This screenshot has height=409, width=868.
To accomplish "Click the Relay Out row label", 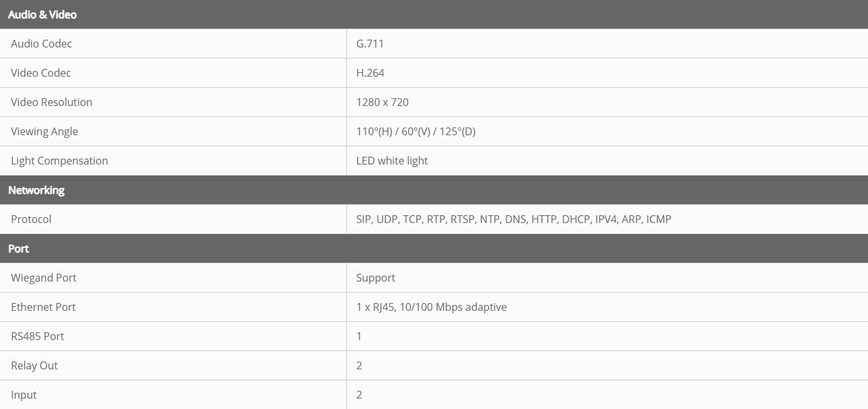I will (x=34, y=365).
